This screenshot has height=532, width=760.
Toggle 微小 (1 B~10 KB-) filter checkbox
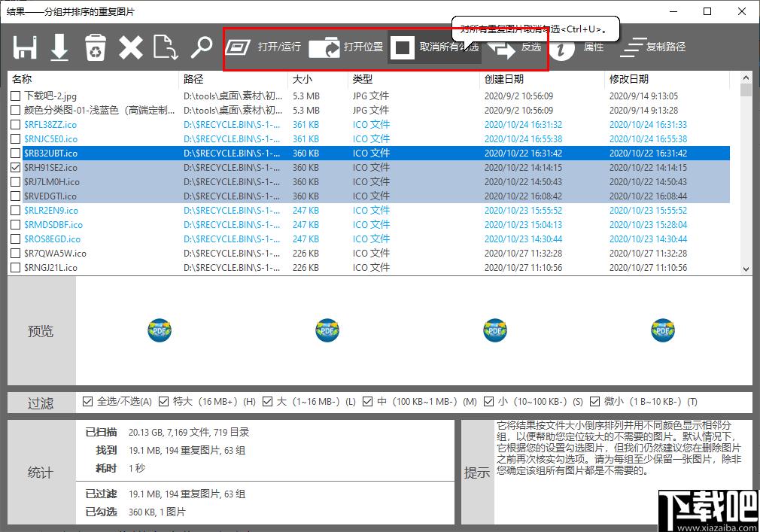tap(594, 402)
